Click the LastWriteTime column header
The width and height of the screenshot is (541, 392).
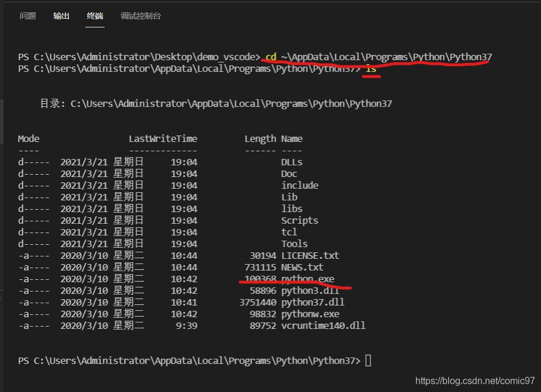point(163,138)
